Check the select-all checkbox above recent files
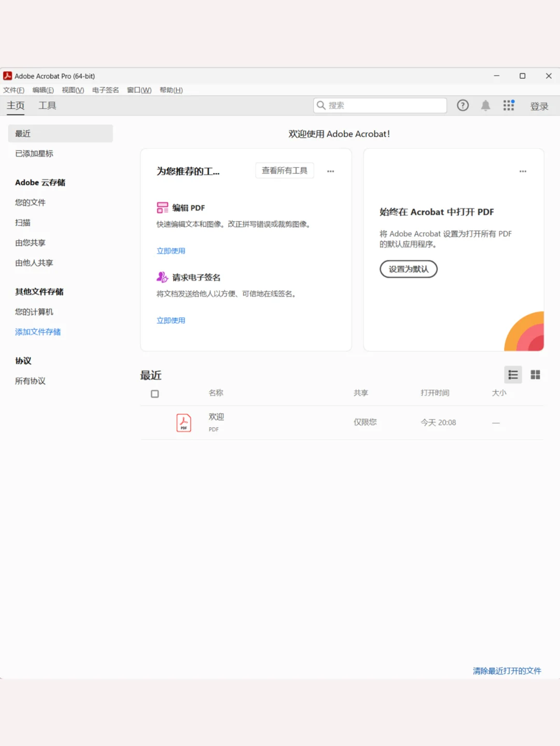The height and width of the screenshot is (746, 560). [x=155, y=393]
